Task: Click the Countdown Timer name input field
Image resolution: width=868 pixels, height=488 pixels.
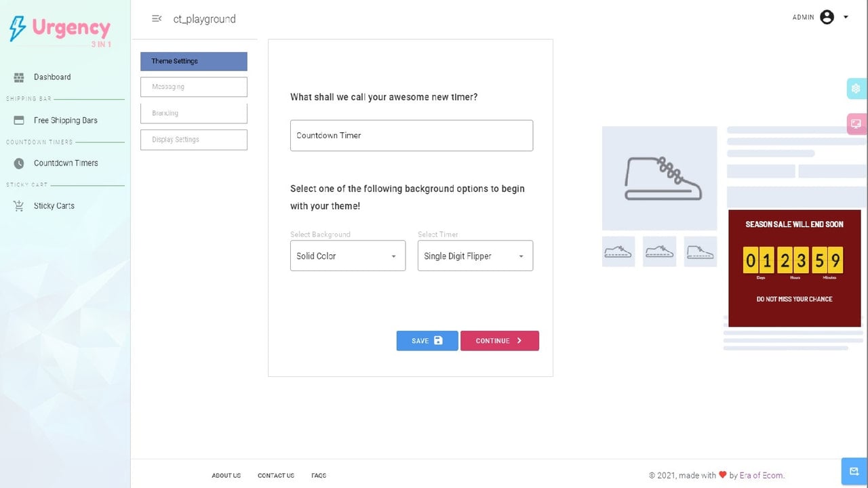Action: tap(412, 136)
